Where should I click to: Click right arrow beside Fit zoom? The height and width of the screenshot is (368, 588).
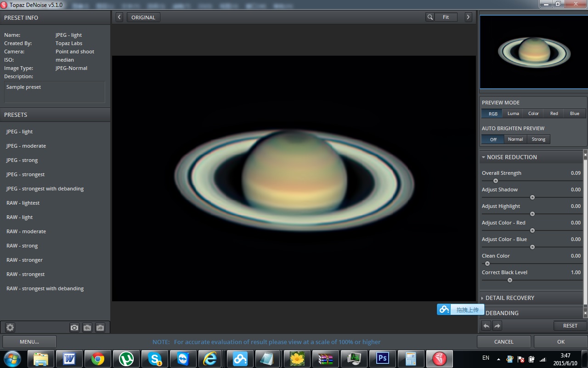click(468, 17)
